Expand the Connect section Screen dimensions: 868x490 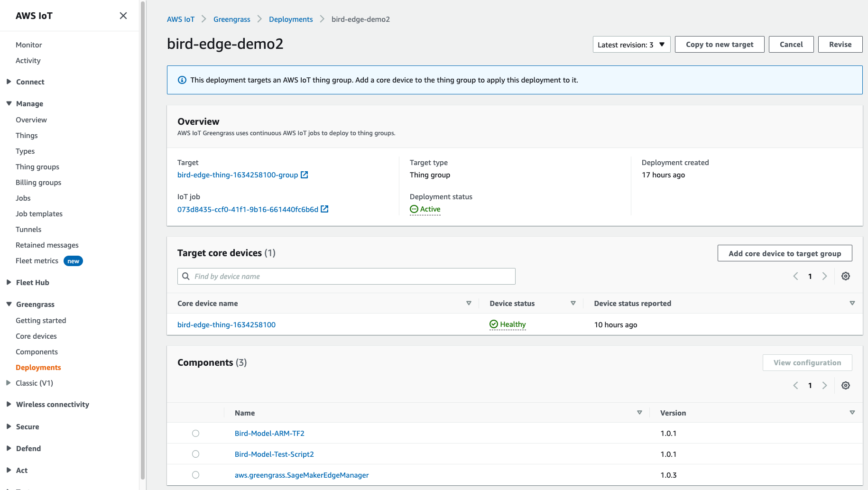click(x=9, y=82)
